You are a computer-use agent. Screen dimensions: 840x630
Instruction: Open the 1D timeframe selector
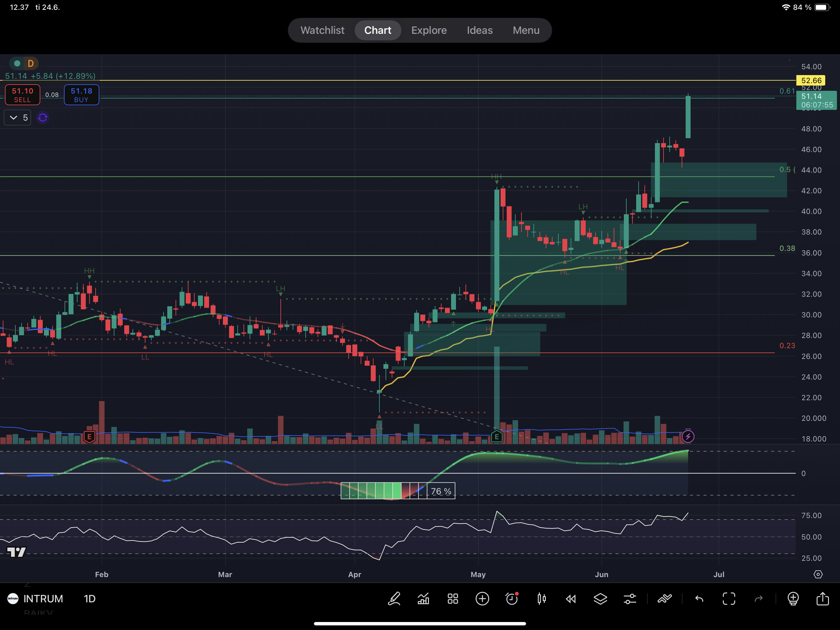tap(89, 599)
